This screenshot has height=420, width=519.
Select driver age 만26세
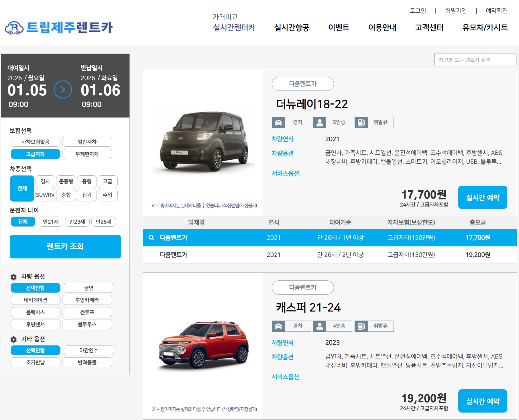tap(103, 222)
